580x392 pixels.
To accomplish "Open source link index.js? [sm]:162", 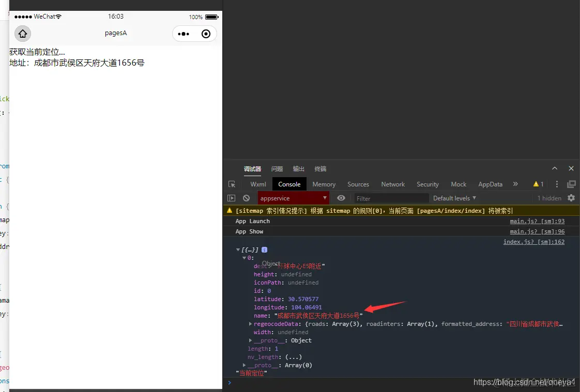I will click(534, 242).
